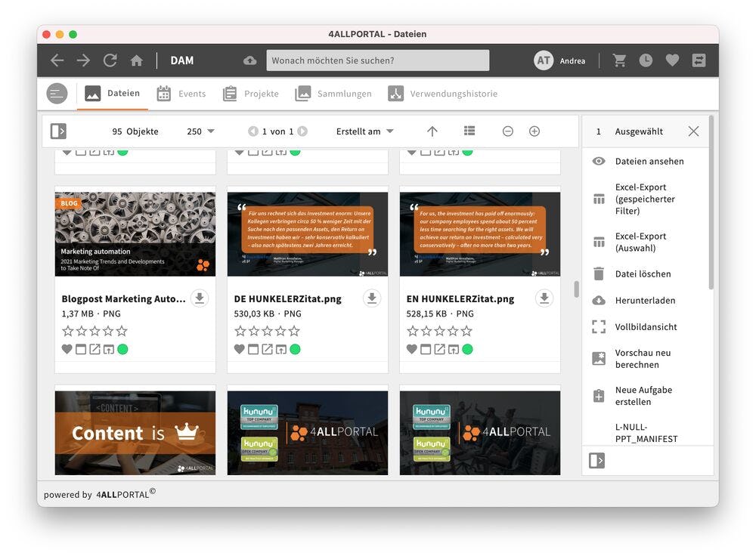Image resolution: width=756 pixels, height=556 pixels.
Task: Rate EN HUNKELERZitat.png one star
Action: point(413,331)
